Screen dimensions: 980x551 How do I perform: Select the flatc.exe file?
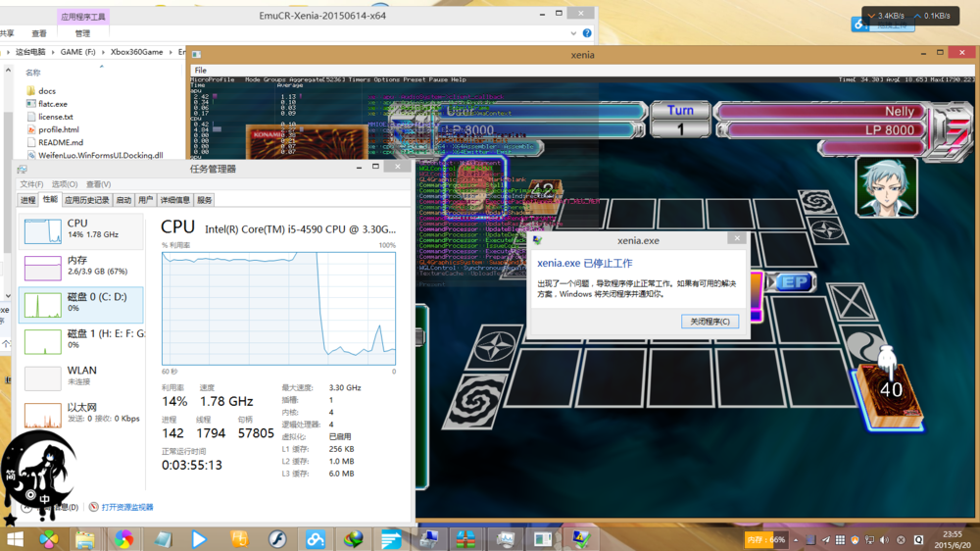click(x=47, y=104)
